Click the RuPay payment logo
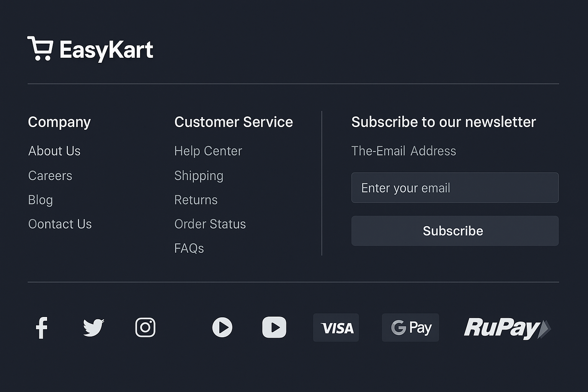 (x=507, y=328)
